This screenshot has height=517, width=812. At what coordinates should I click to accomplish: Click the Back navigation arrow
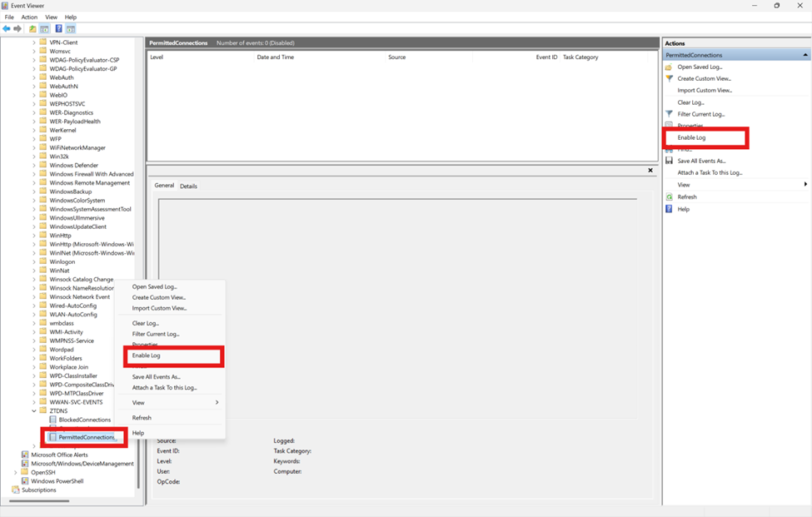pyautogui.click(x=6, y=27)
